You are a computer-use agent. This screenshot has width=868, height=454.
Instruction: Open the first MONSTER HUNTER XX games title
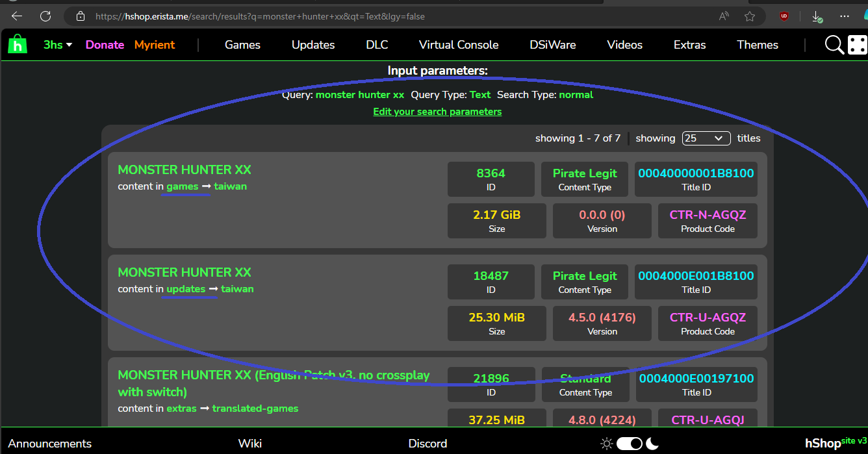(185, 170)
